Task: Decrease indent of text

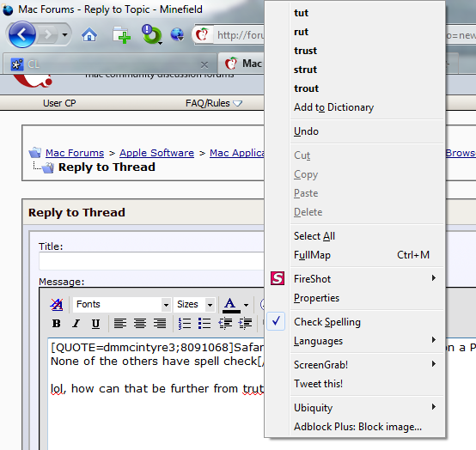Action: tap(225, 324)
